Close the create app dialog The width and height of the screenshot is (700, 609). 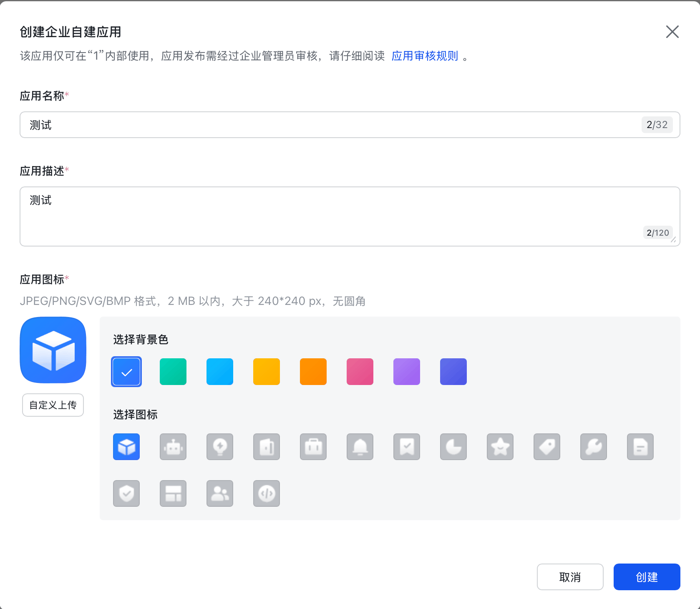(x=672, y=32)
